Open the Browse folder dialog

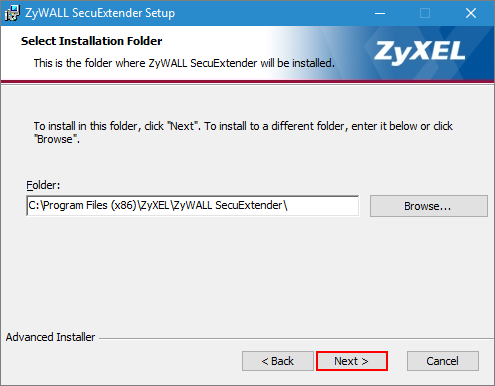tap(428, 206)
